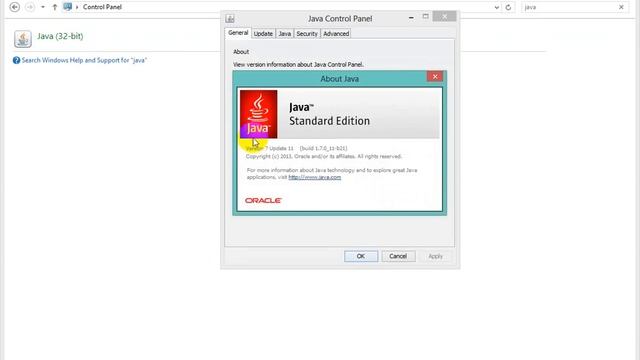Switch to the Advanced tab

coord(336,33)
